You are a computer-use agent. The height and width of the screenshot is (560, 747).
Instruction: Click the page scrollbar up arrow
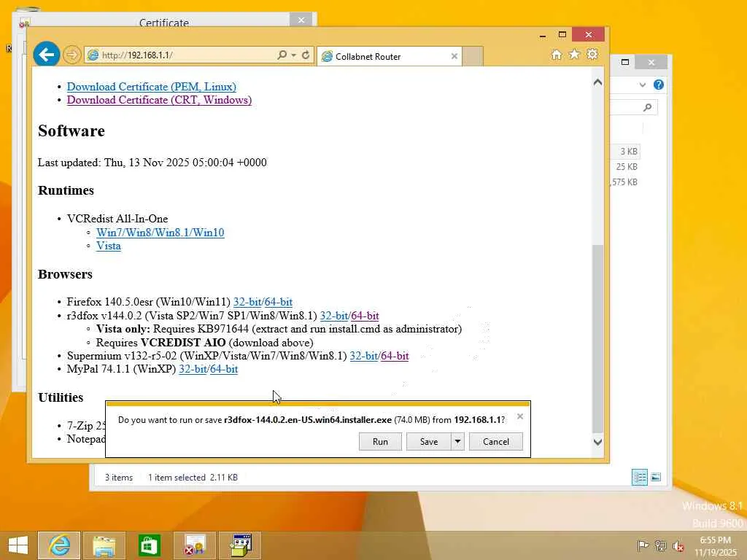(598, 82)
